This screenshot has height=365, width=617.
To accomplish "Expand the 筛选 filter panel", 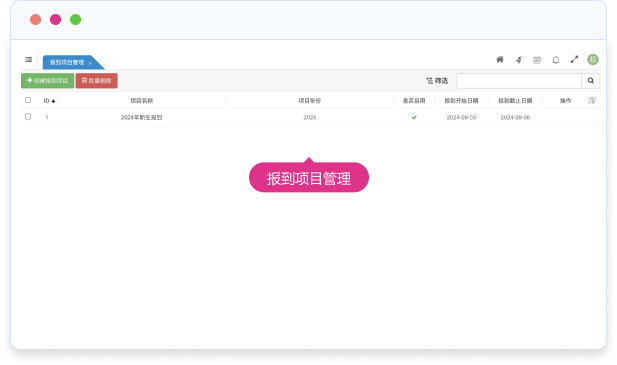I will (x=437, y=81).
